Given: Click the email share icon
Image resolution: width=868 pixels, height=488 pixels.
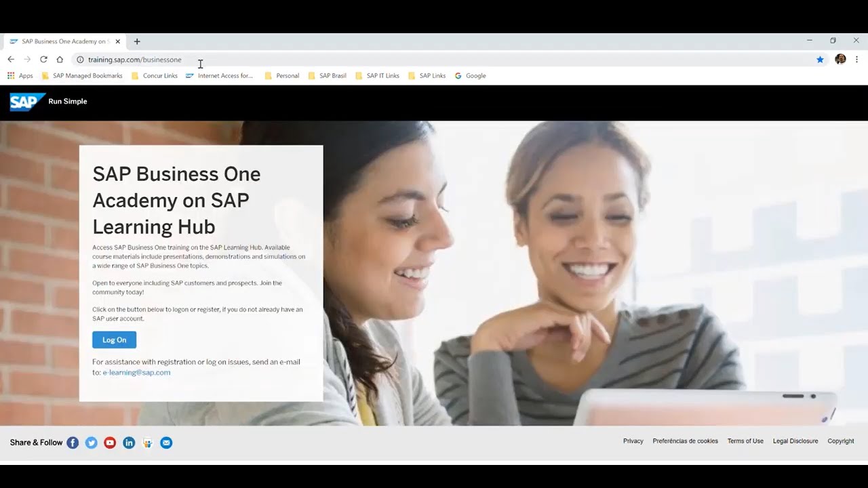Looking at the screenshot, I should coord(166,443).
